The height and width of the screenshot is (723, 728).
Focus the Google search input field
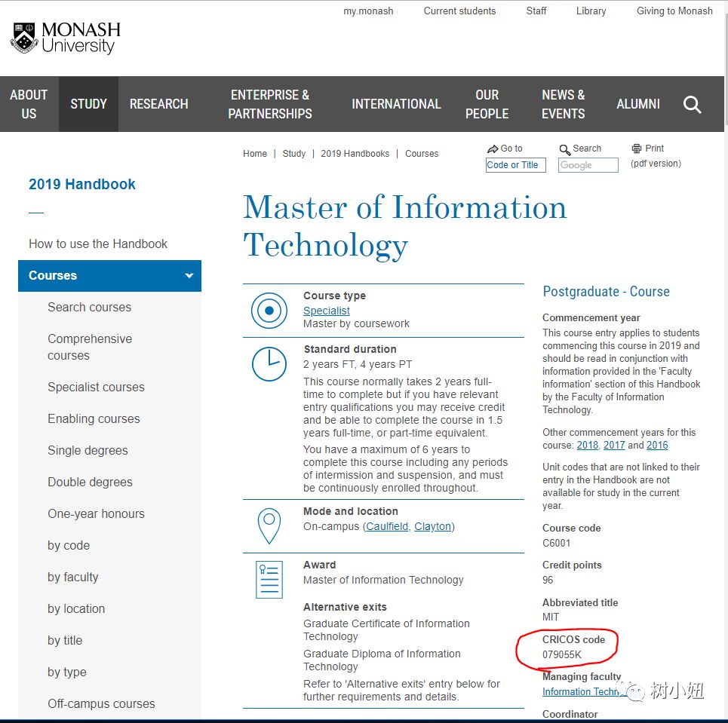(x=588, y=165)
